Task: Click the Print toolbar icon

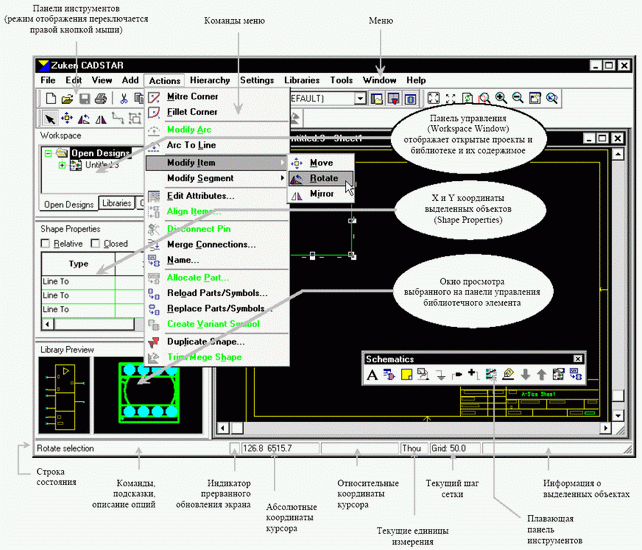Action: (x=101, y=98)
